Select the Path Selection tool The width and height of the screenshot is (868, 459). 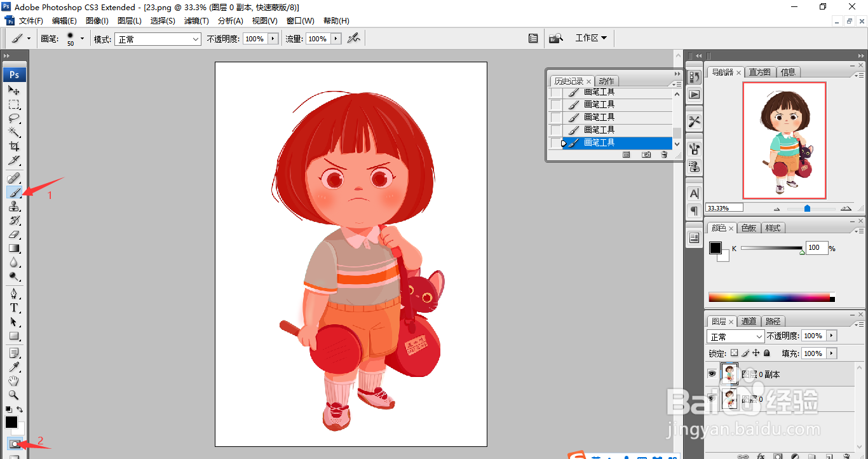point(14,322)
